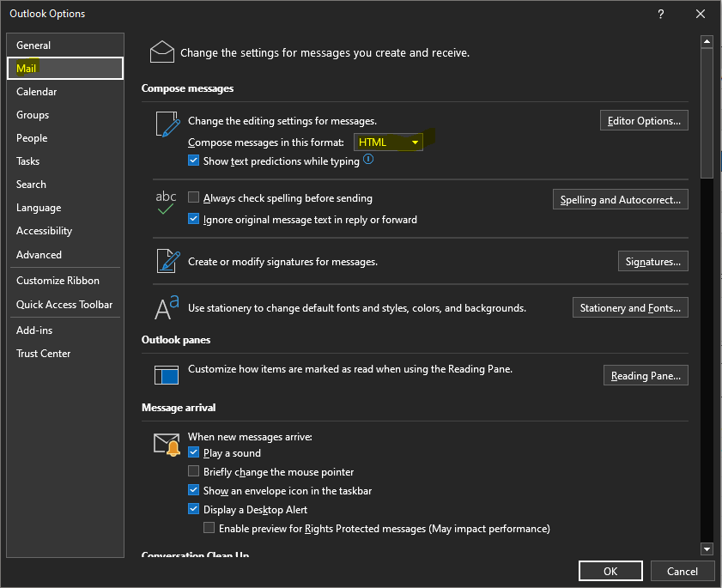Screen dimensions: 722x588
Task: Click the info icon next to text predictions
Action: tap(368, 160)
